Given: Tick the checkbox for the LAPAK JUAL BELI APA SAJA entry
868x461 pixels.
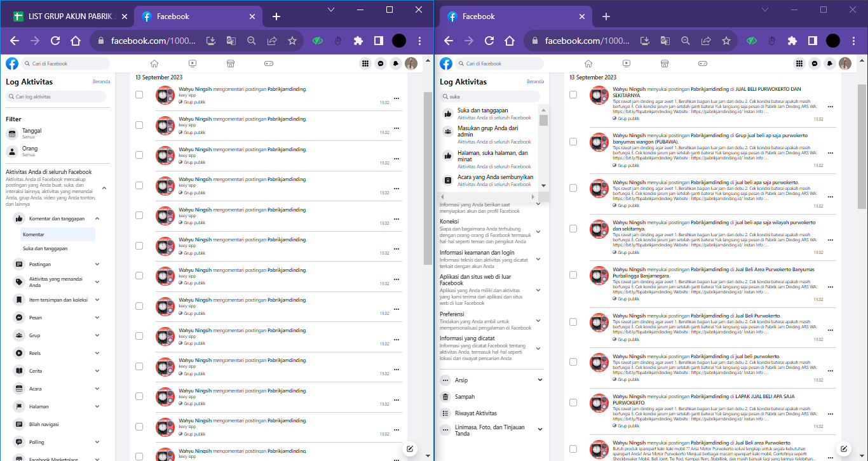Looking at the screenshot, I should (x=573, y=403).
